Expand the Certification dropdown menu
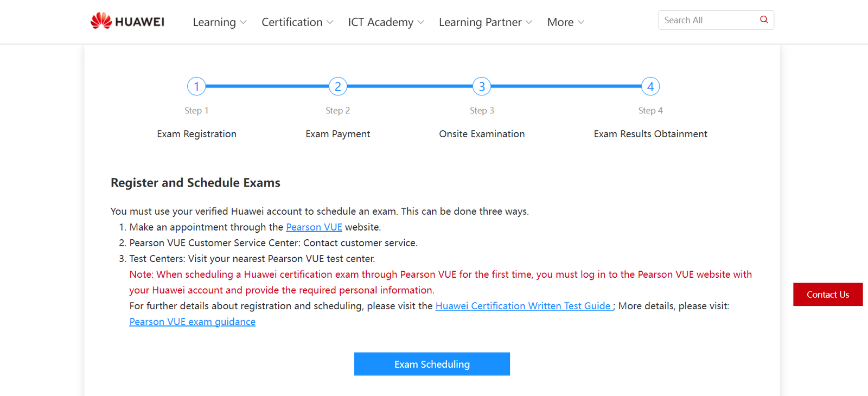 [x=297, y=22]
